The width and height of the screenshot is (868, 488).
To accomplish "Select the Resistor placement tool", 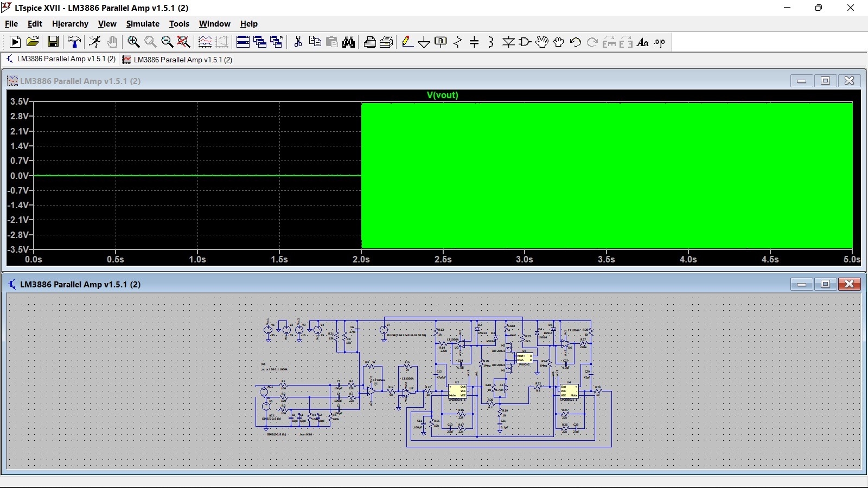I will (458, 42).
